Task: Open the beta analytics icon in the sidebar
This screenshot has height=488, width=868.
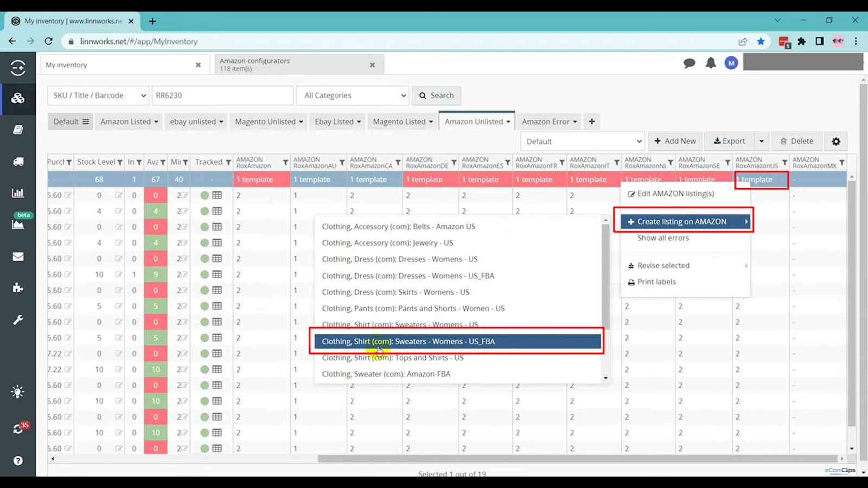Action: (x=18, y=224)
